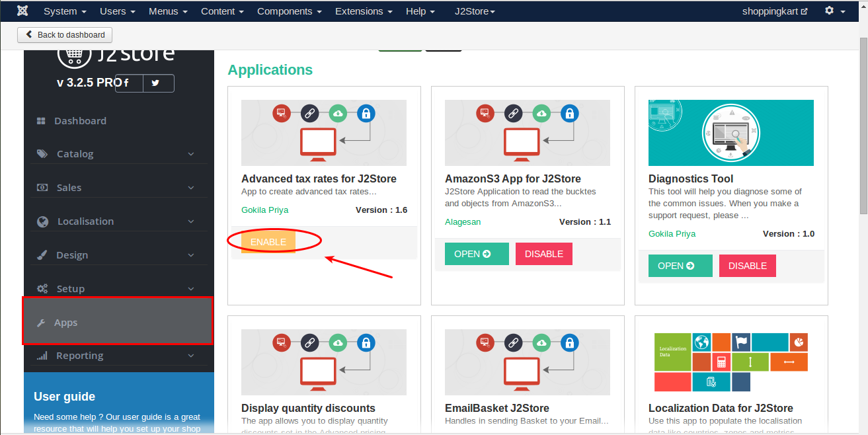Click 'AmazonS3 App for J2Store' title
This screenshot has height=435, width=868.
[x=513, y=178]
